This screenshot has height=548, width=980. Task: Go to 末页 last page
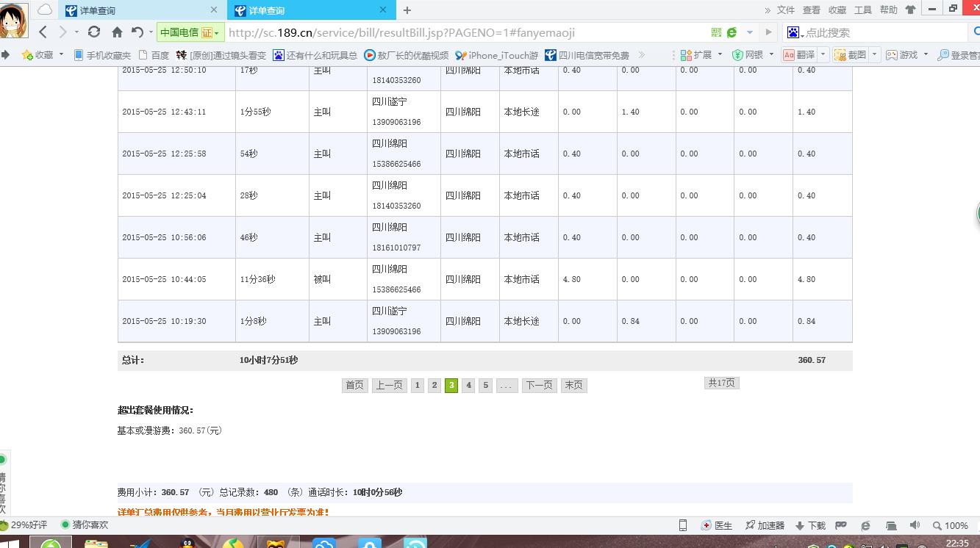pos(574,385)
